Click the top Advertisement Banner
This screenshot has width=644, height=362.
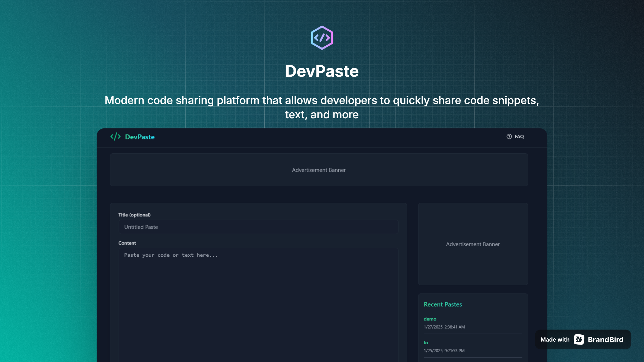319,170
